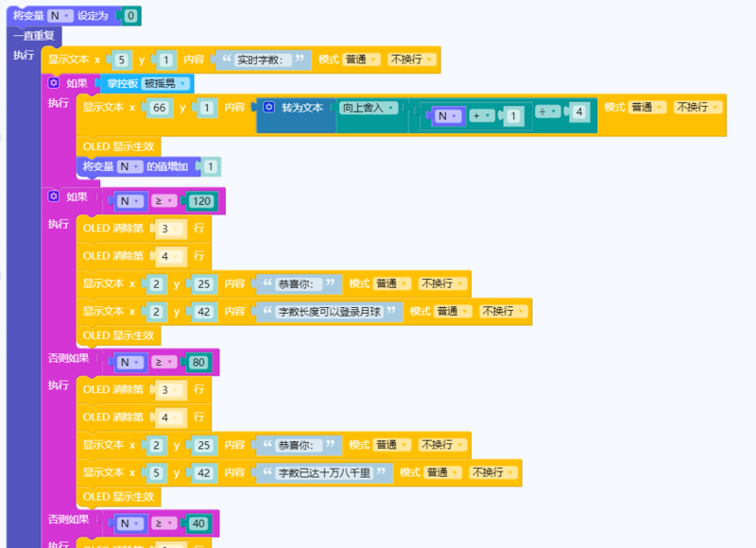
Task: Open 普通 mode dropdown on the 实时字数 row
Action: coord(362,60)
